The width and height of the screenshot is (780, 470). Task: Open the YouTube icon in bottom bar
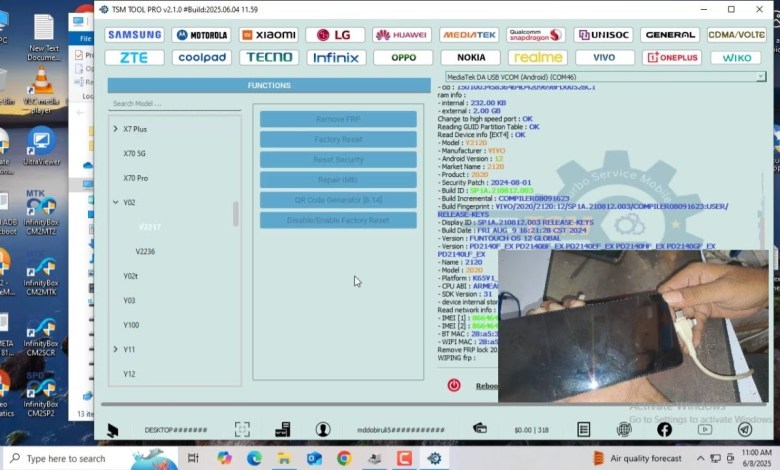coord(704,429)
